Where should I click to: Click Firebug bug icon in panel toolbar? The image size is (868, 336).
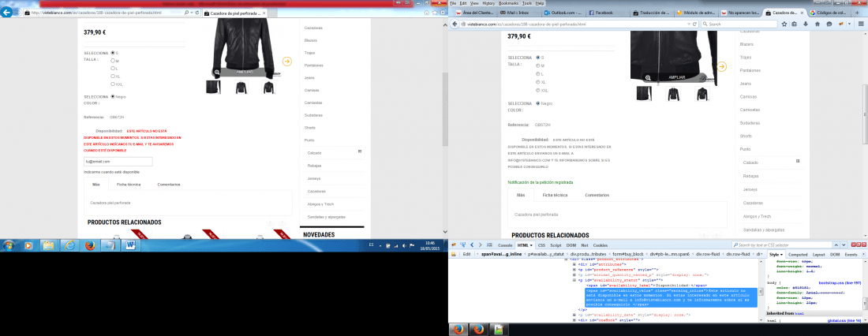point(453,245)
